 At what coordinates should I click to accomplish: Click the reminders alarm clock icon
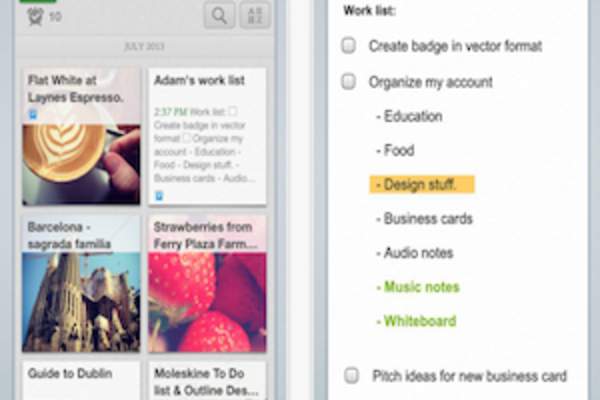(35, 16)
